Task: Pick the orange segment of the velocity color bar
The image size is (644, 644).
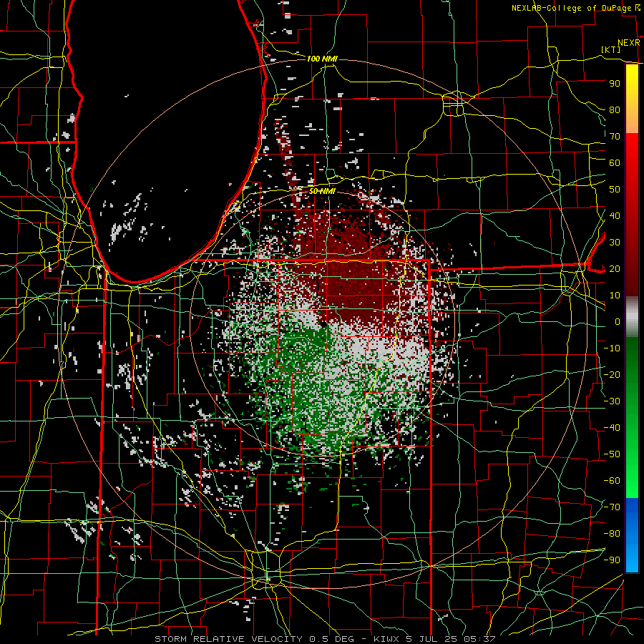Action: coord(632,119)
